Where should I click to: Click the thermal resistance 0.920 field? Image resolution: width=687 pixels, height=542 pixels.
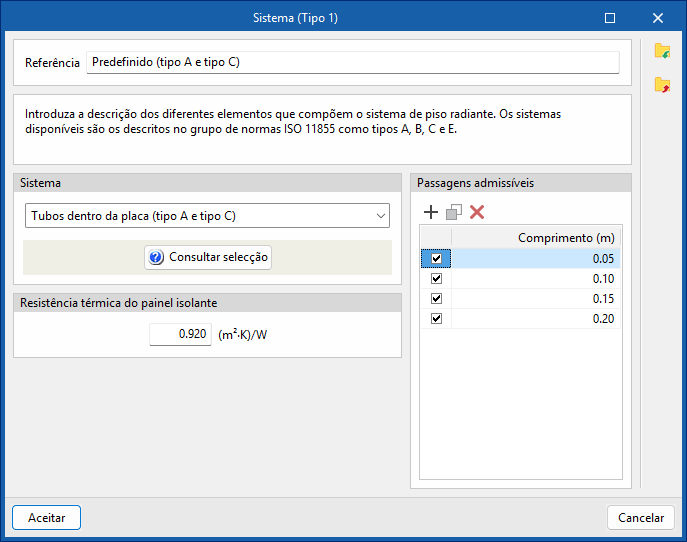180,334
